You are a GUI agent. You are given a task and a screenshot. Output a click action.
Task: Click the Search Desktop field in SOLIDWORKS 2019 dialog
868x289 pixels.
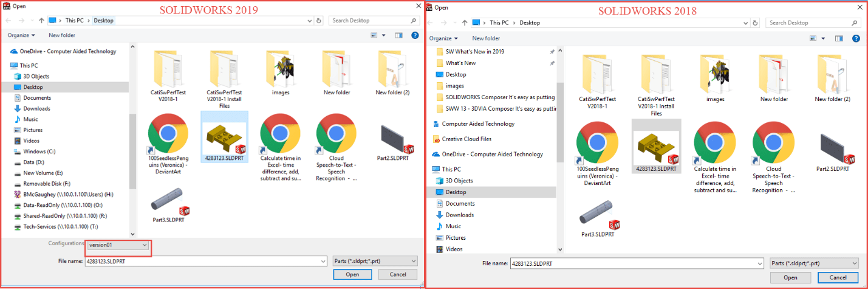tap(374, 20)
